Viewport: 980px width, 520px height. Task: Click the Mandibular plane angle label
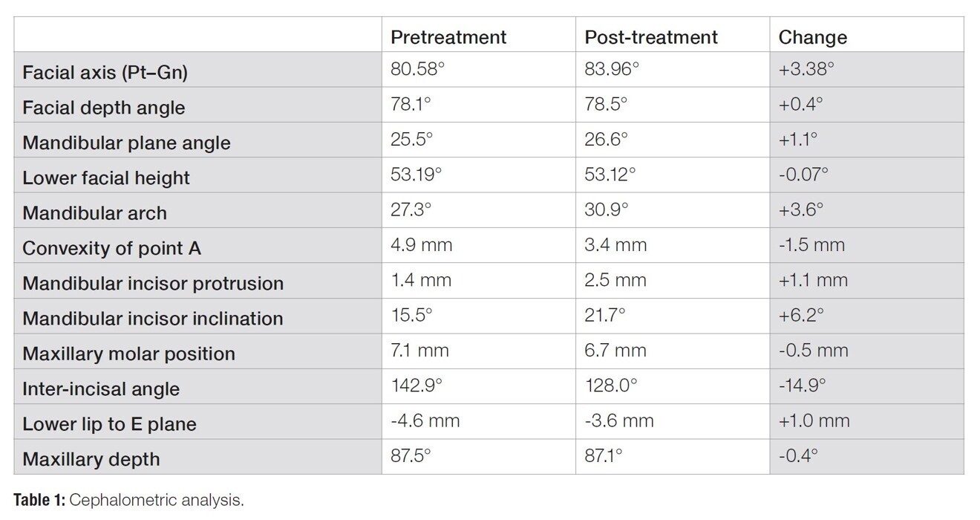(x=126, y=143)
